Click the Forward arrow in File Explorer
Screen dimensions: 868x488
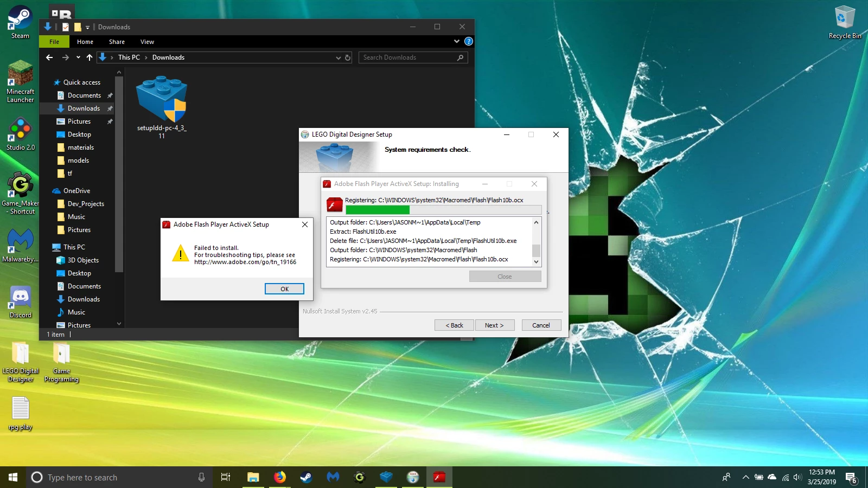(x=66, y=57)
